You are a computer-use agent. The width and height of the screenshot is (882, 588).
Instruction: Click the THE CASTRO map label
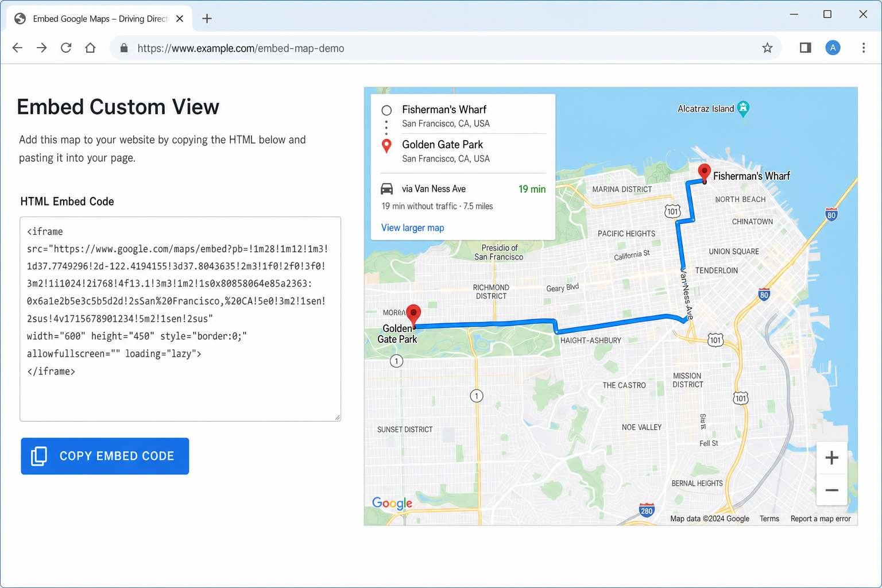624,385
